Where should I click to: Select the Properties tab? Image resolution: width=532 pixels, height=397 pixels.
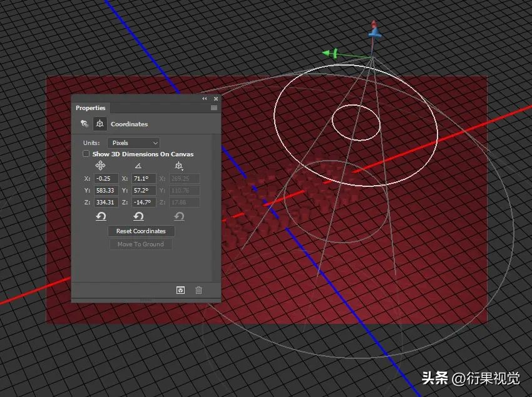(90, 108)
